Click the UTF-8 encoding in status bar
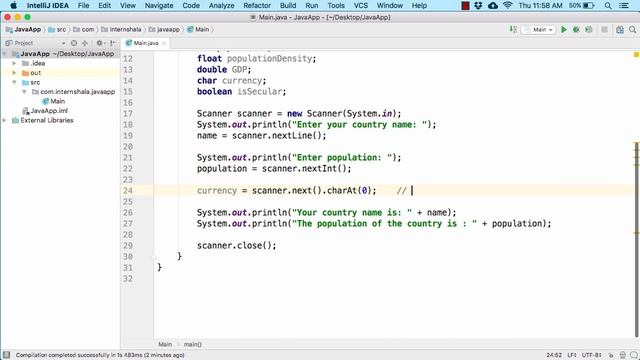 pyautogui.click(x=591, y=355)
